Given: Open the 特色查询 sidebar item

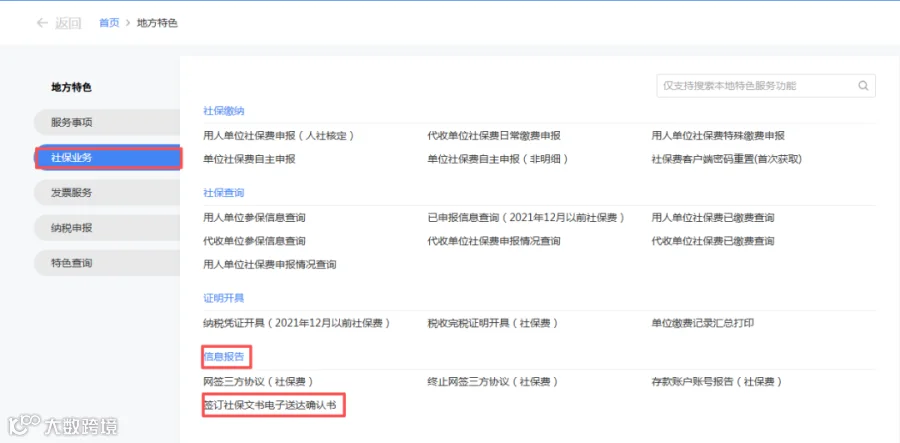Looking at the screenshot, I should click(x=107, y=263).
